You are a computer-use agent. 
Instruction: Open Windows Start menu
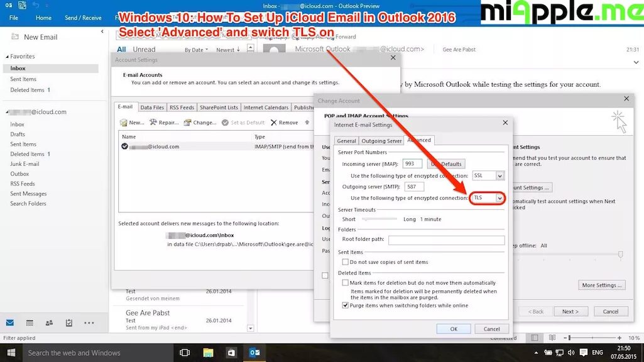pos(11,353)
